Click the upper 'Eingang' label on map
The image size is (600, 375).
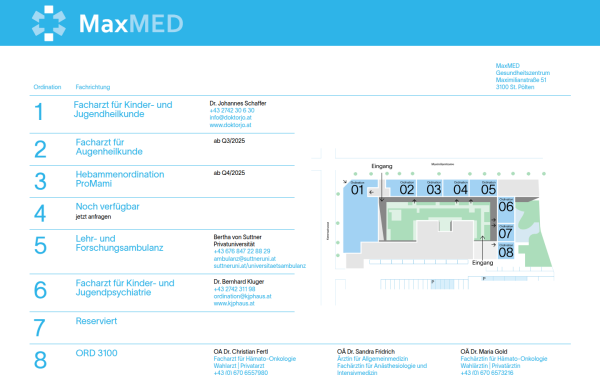coord(382,166)
